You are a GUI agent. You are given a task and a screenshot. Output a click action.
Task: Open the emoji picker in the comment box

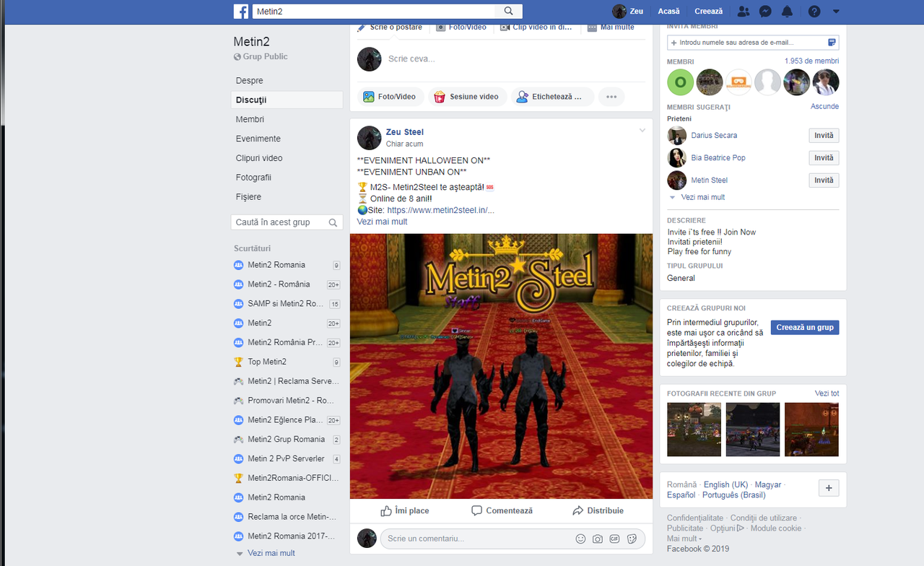coord(580,539)
